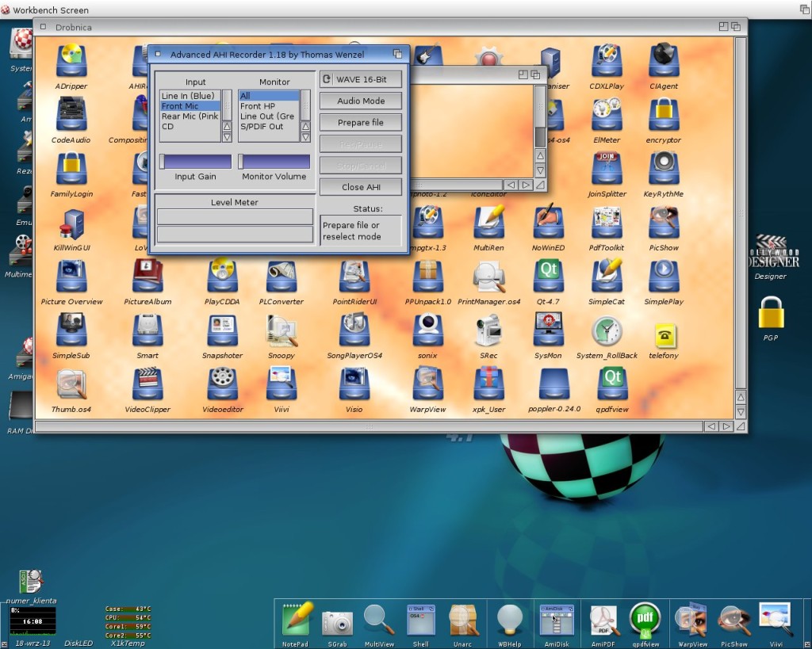Click the Input list down arrow
This screenshot has width=812, height=649.
click(227, 137)
